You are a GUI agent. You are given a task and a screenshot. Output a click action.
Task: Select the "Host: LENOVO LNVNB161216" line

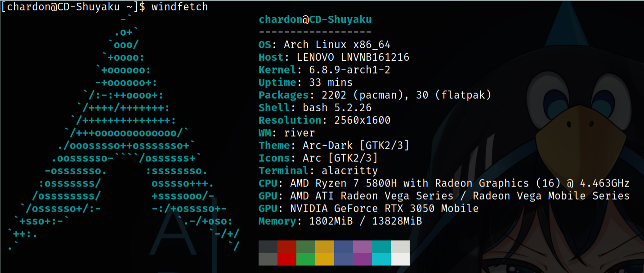tap(334, 58)
